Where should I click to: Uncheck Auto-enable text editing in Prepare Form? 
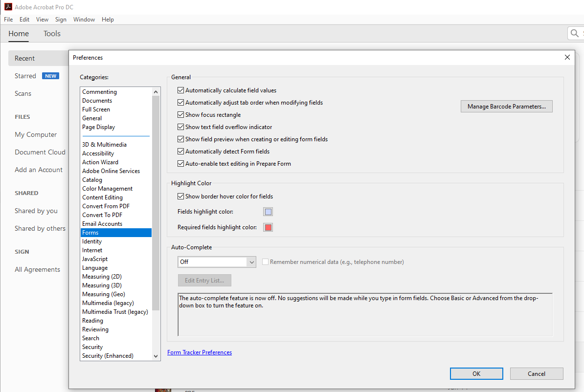pos(180,163)
